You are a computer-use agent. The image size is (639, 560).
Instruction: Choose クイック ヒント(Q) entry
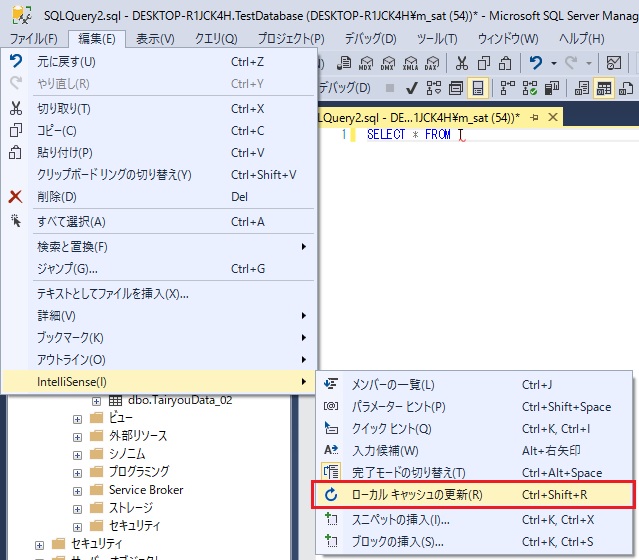coord(474,428)
